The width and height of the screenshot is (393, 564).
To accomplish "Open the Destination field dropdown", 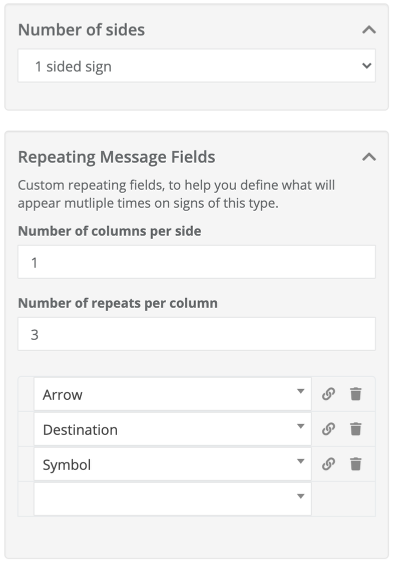I will click(x=173, y=429).
